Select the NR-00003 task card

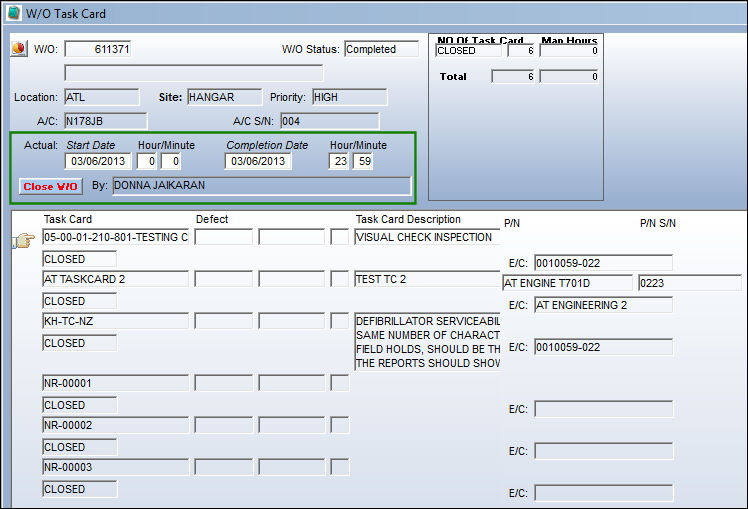pyautogui.click(x=116, y=467)
